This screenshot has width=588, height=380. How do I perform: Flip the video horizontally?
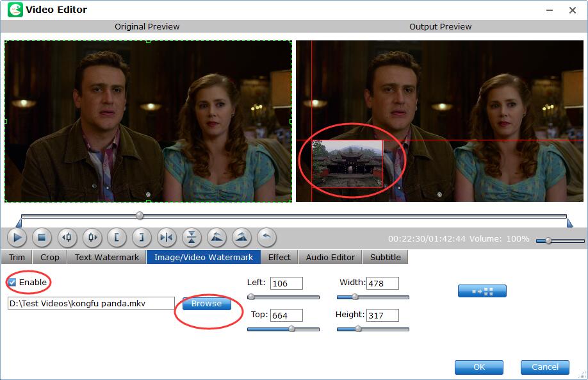coord(167,238)
